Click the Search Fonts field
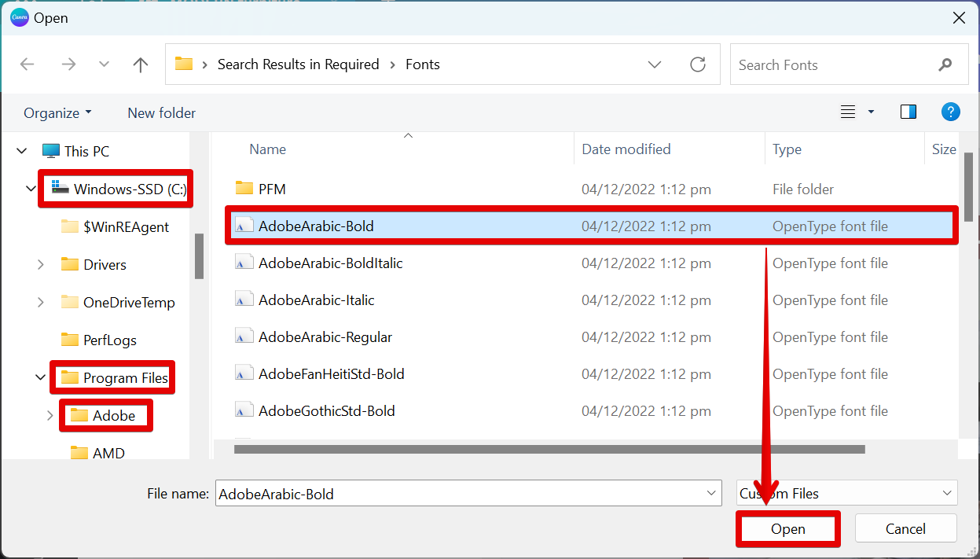 833,65
